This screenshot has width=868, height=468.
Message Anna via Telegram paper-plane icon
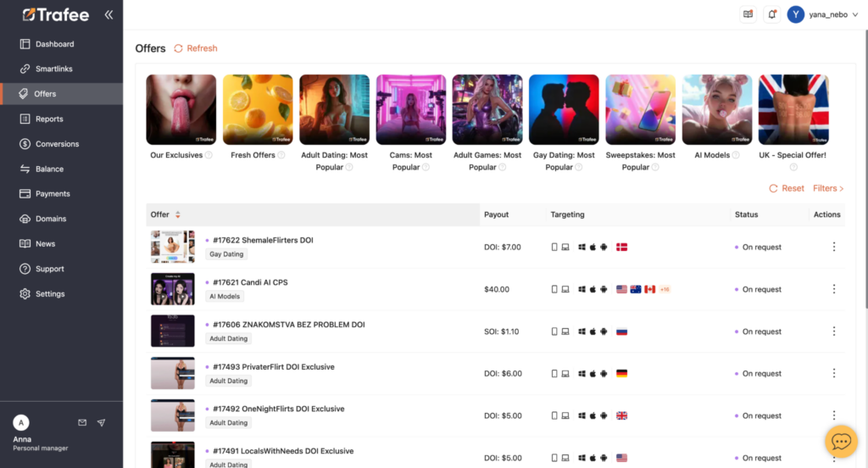tap(102, 422)
